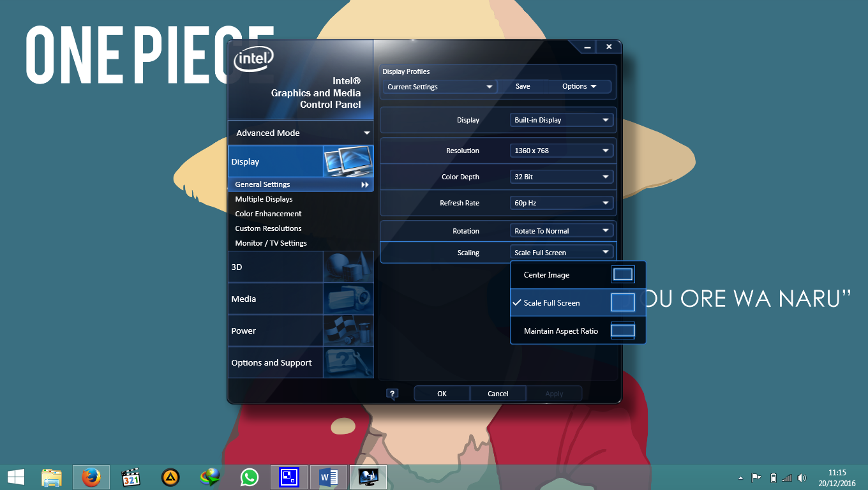868x490 pixels.
Task: Open the Built-in Display dropdown
Action: coord(562,120)
